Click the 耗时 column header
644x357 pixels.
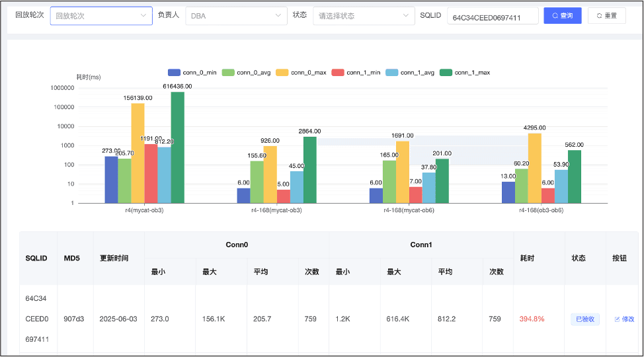coord(527,258)
